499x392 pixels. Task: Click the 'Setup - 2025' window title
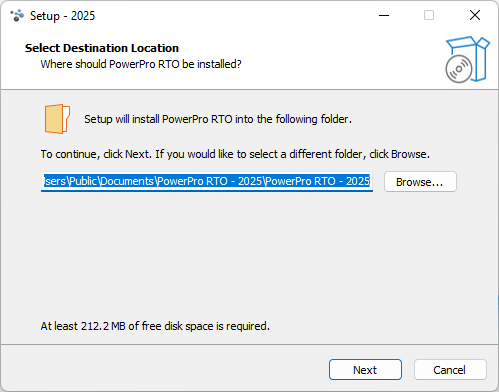tap(63, 16)
